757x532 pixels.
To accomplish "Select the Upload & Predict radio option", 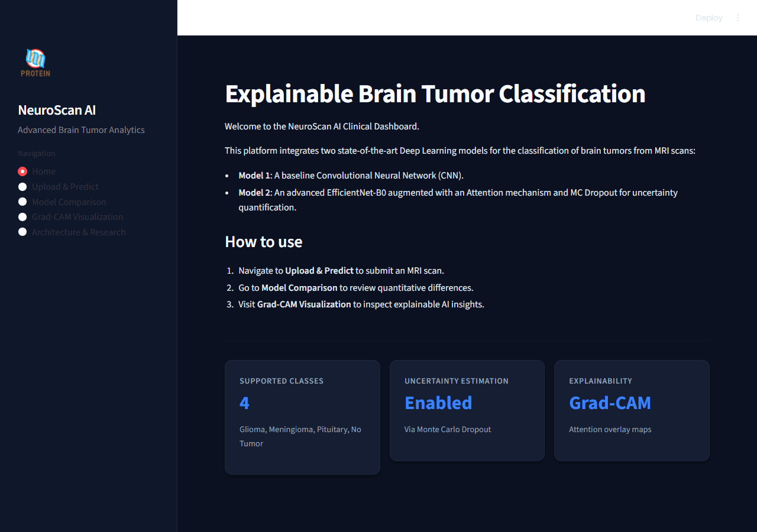I will point(58,187).
